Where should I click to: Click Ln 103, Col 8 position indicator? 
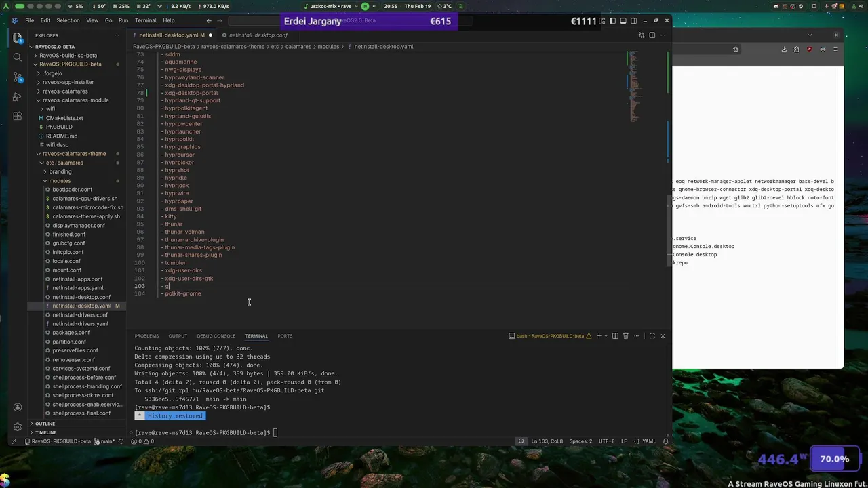(547, 441)
